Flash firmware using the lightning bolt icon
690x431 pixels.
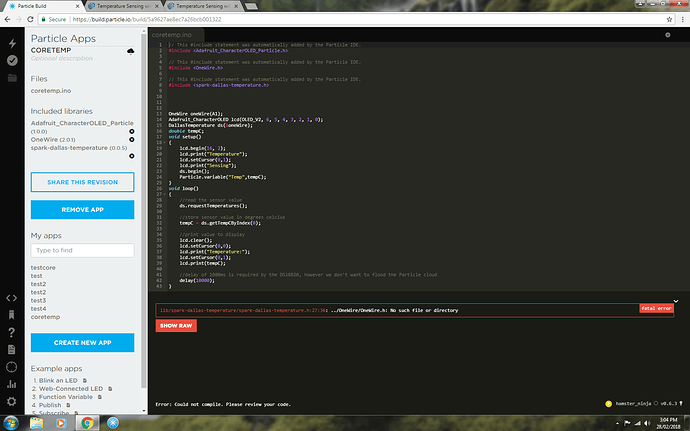click(12, 43)
